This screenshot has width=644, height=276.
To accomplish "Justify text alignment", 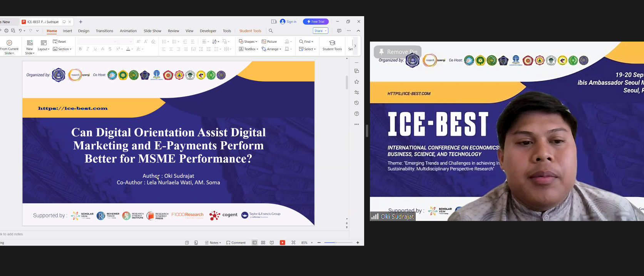I will click(186, 49).
